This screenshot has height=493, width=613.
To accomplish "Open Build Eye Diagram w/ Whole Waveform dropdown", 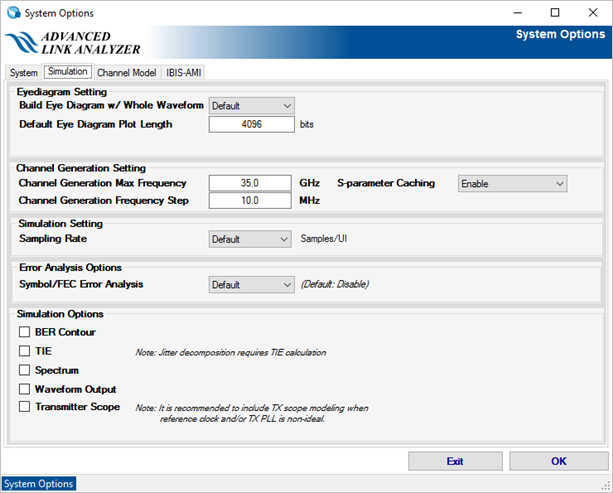I will (251, 105).
